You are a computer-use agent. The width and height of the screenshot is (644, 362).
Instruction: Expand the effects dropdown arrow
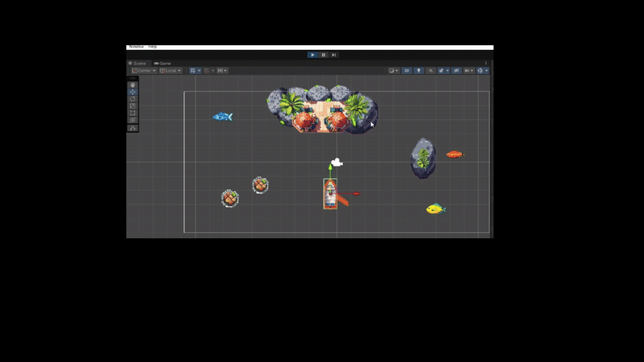tap(448, 71)
